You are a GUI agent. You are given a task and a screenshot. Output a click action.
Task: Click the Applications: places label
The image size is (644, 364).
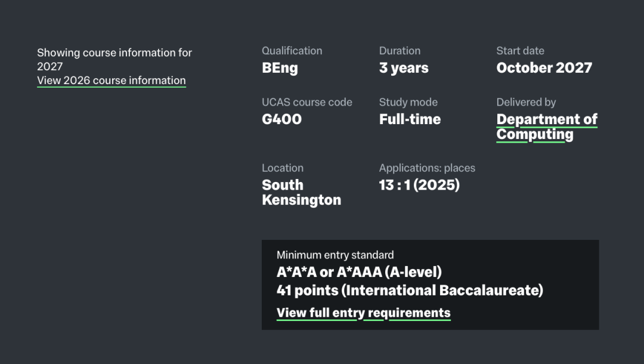pyautogui.click(x=427, y=168)
